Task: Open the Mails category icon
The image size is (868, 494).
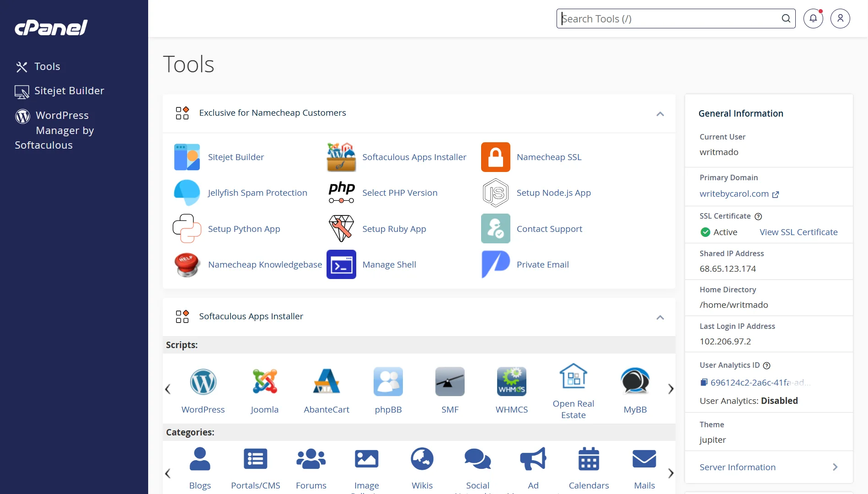Action: (x=644, y=459)
